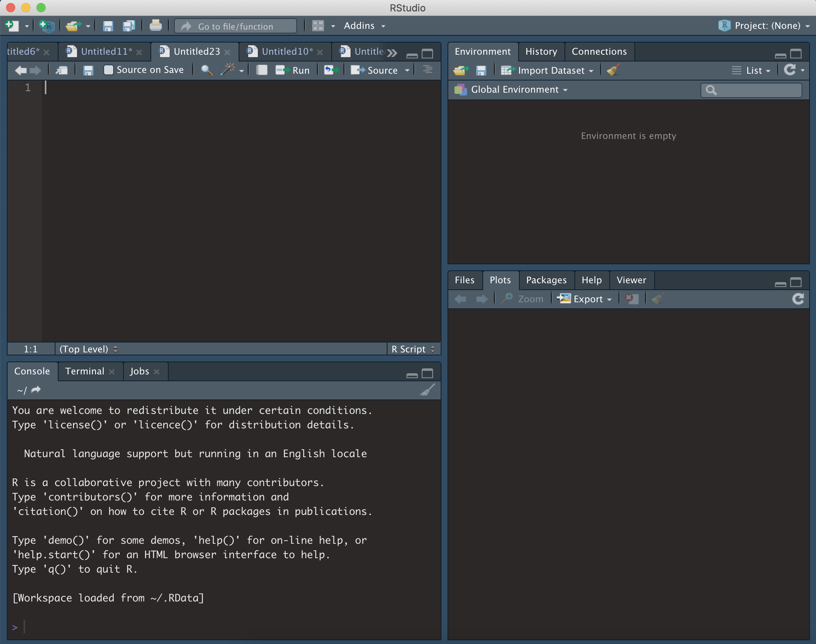The width and height of the screenshot is (816, 644).
Task: Open the Import Dataset dropdown
Action: 551,71
